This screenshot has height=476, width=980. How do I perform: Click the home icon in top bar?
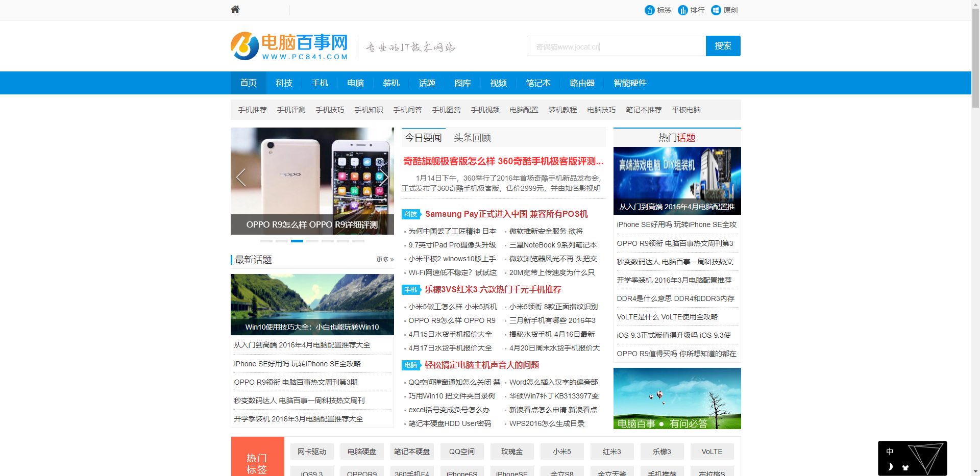[235, 9]
